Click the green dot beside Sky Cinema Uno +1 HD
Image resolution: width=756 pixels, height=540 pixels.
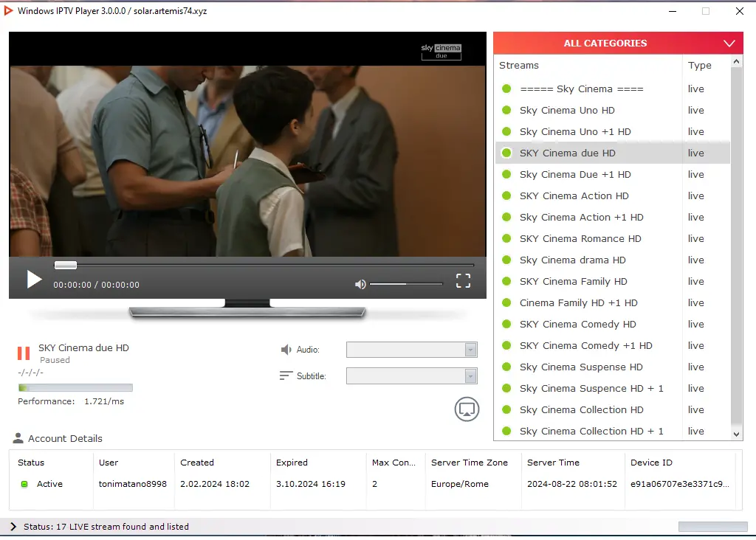(506, 131)
